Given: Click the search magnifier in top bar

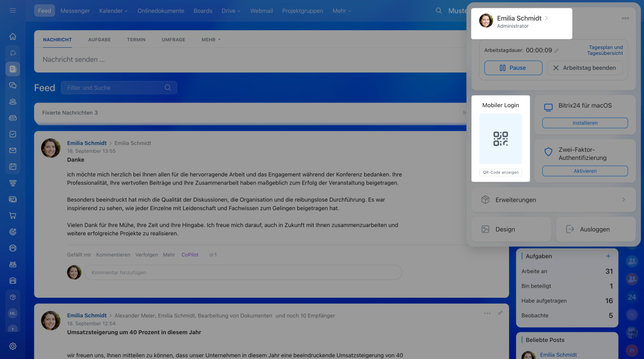Looking at the screenshot, I should pos(439,11).
